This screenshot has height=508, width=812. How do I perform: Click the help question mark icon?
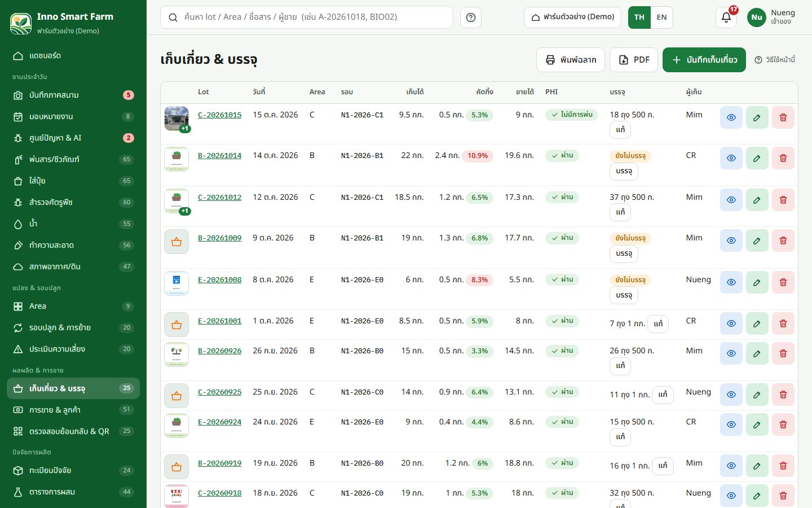(471, 17)
